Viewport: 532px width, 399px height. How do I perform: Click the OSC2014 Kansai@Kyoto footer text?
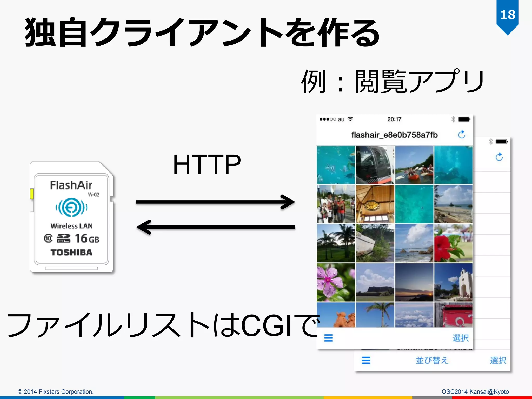475,391
